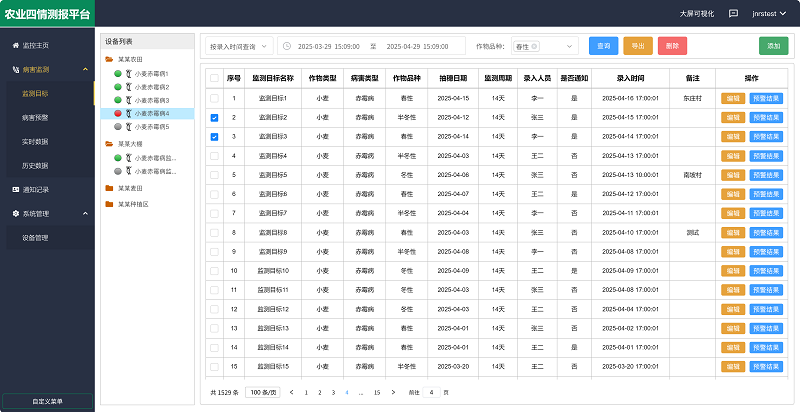Uncheck the checkbox for row 2
This screenshot has width=800, height=412.
[x=214, y=117]
